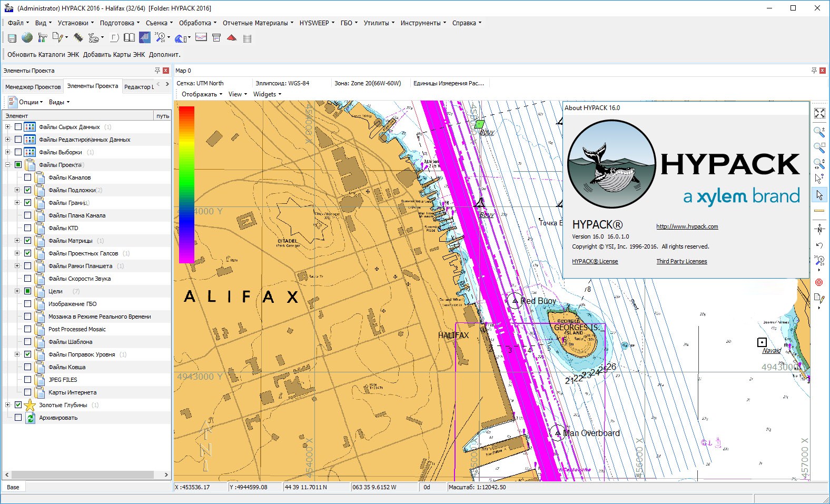Open the Опции dropdown
This screenshot has width=830, height=504.
tap(31, 102)
